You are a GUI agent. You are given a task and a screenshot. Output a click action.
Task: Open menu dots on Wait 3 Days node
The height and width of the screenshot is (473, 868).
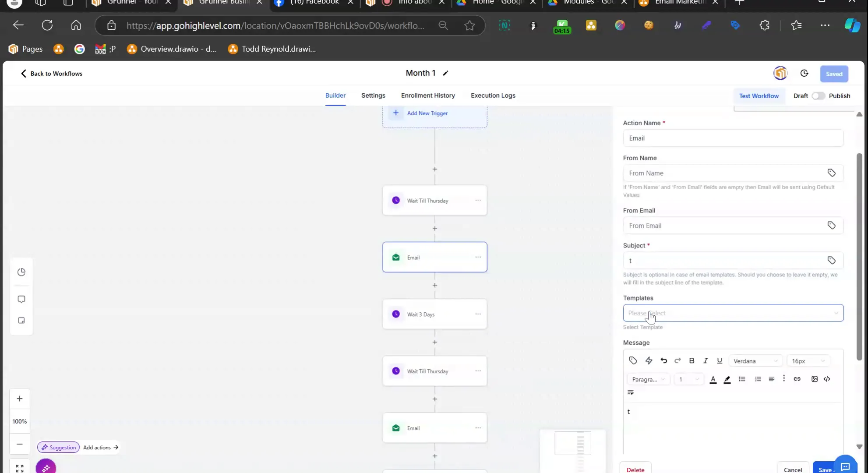[478, 314]
